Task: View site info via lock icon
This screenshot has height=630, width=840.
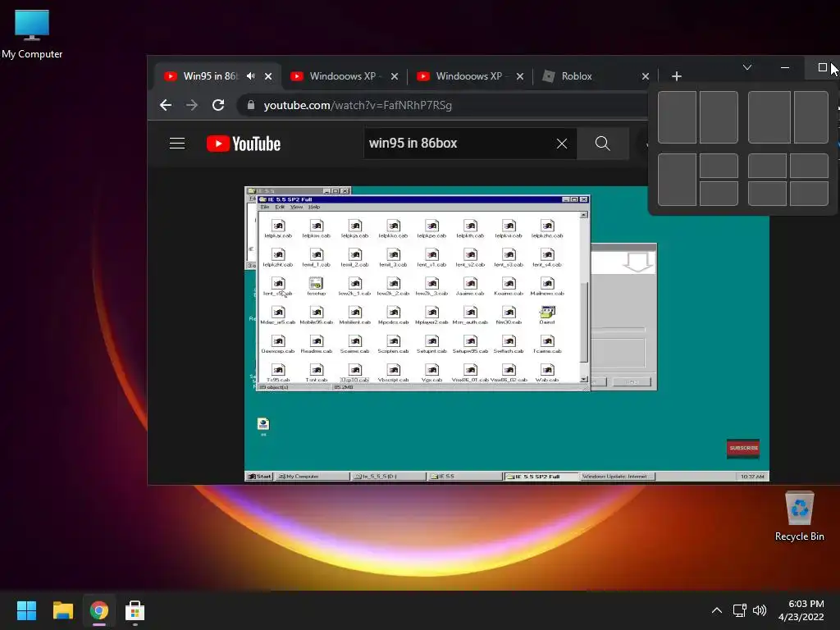Action: (251, 105)
